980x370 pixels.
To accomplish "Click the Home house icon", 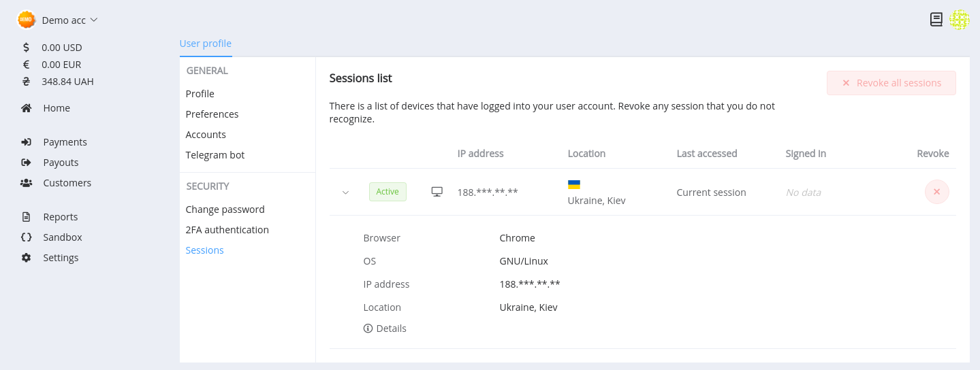I will tap(27, 108).
